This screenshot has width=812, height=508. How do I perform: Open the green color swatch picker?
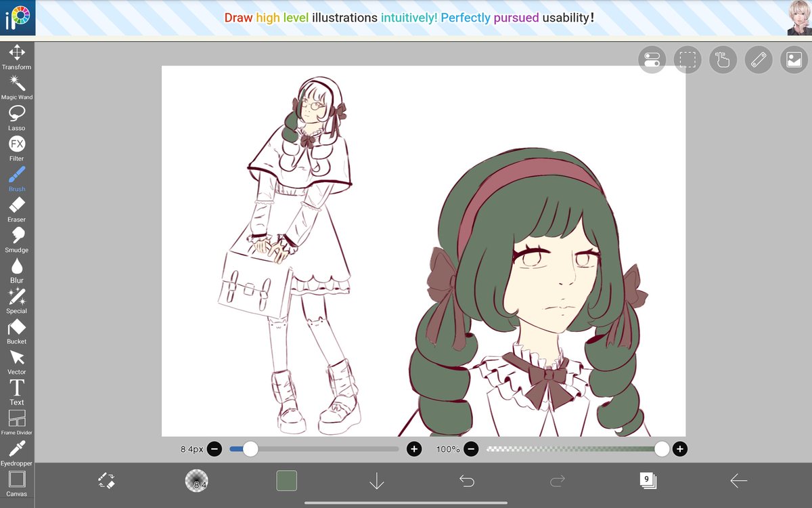(x=286, y=481)
